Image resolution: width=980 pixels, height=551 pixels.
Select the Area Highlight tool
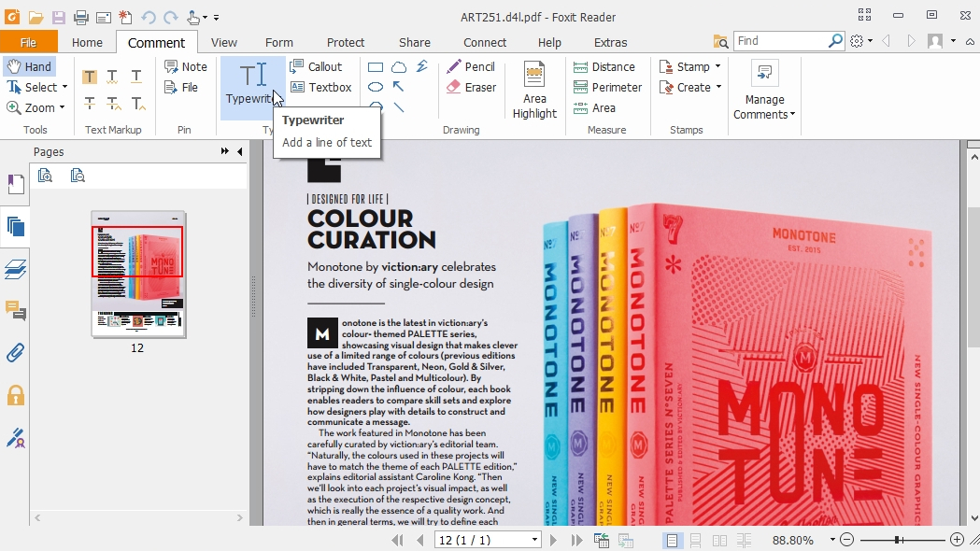click(x=533, y=89)
